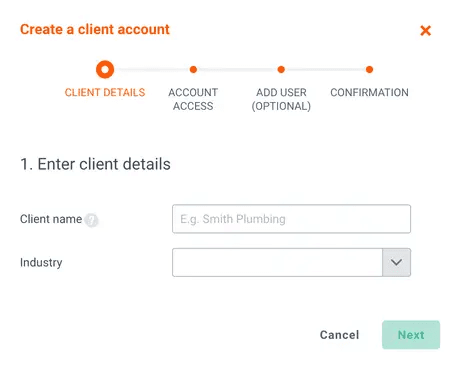Click the Industry field label
The width and height of the screenshot is (460, 369).
coord(41,262)
